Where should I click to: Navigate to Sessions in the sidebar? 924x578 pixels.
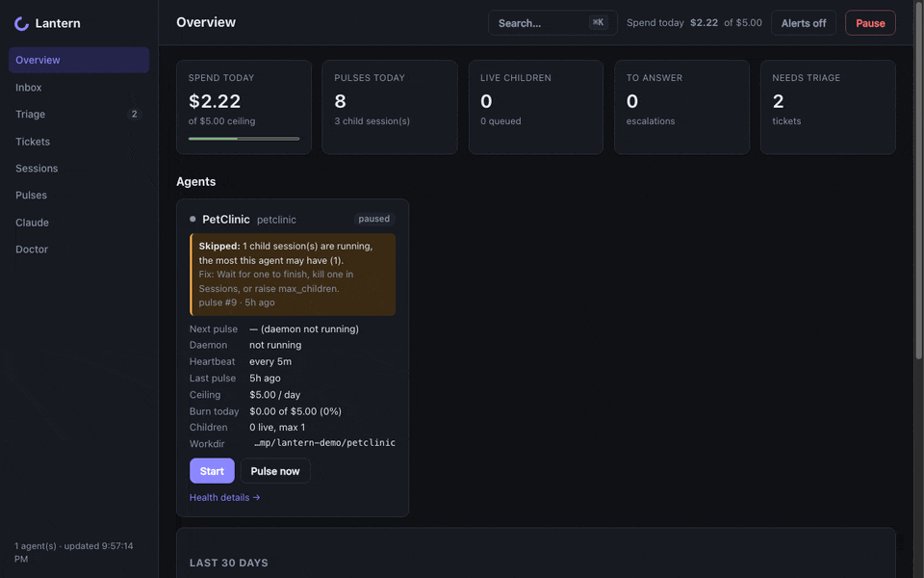pos(79,169)
